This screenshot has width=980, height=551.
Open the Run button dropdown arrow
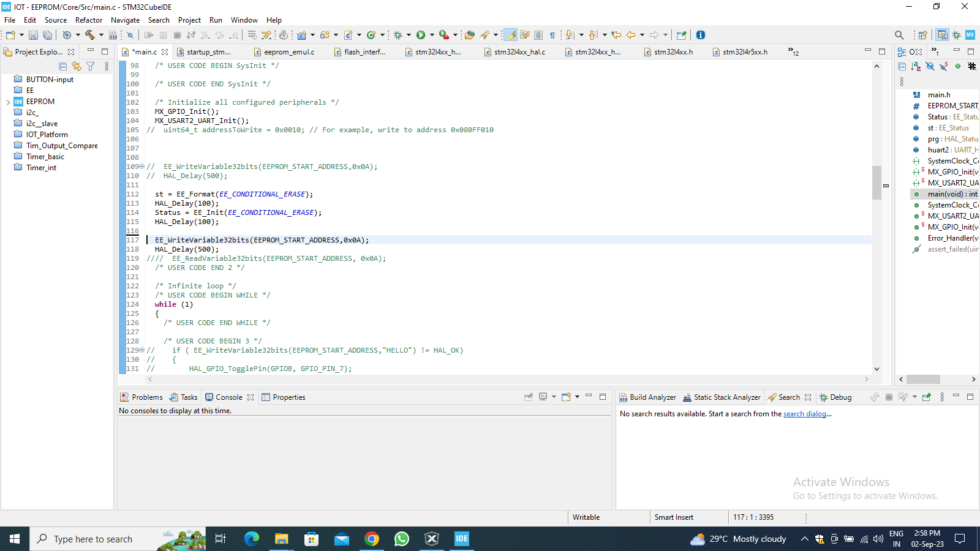click(x=432, y=35)
